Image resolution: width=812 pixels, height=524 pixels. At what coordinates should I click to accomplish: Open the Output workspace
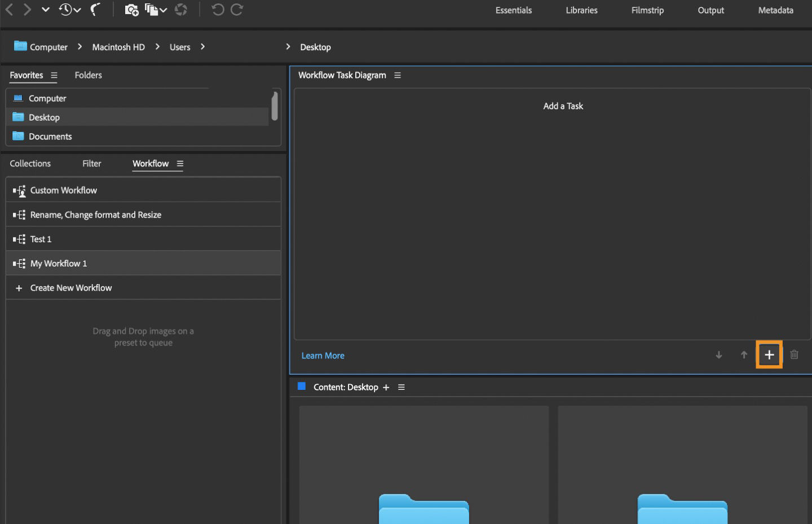(710, 10)
